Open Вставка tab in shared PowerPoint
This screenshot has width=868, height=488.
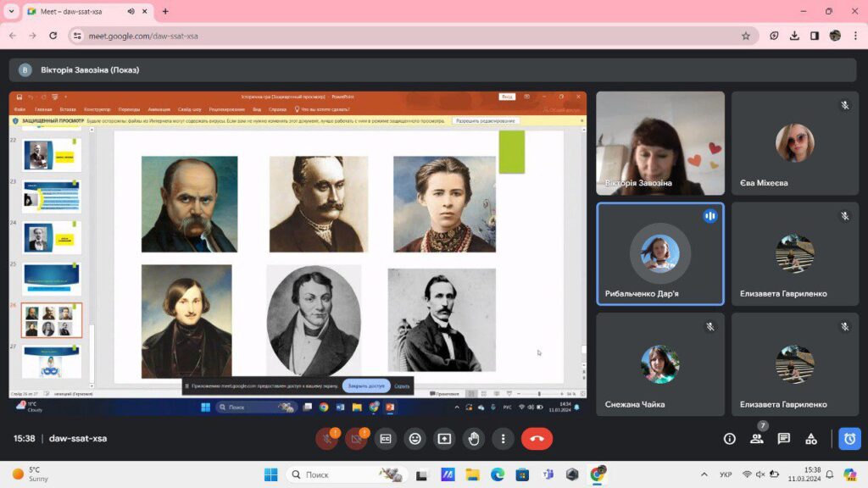pos(68,109)
